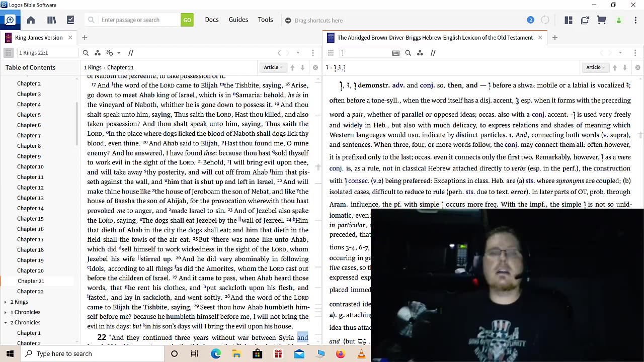Open Lexicon panel kebab menu

click(x=635, y=53)
